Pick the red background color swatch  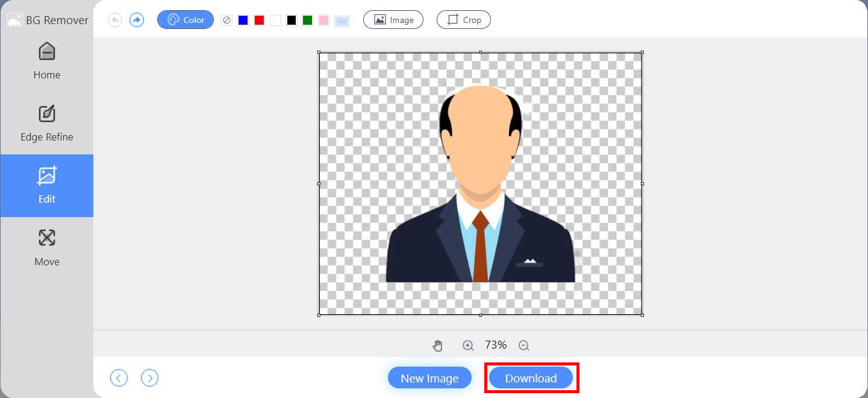259,21
